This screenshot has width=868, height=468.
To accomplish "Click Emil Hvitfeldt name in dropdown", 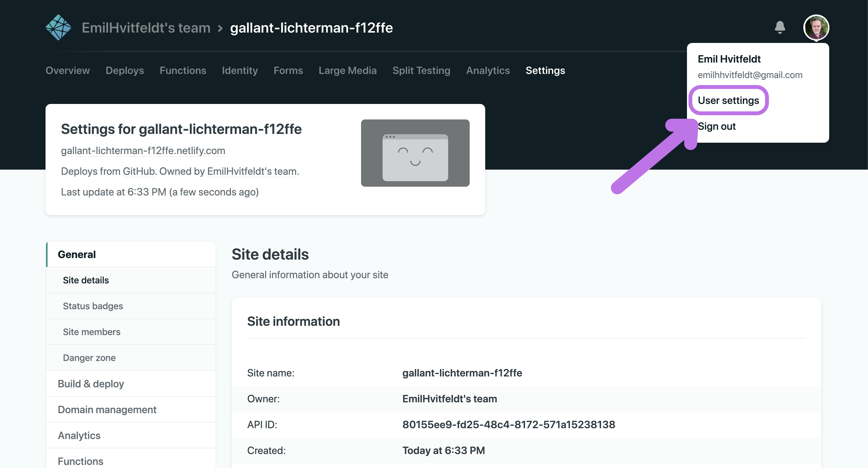I will point(729,59).
